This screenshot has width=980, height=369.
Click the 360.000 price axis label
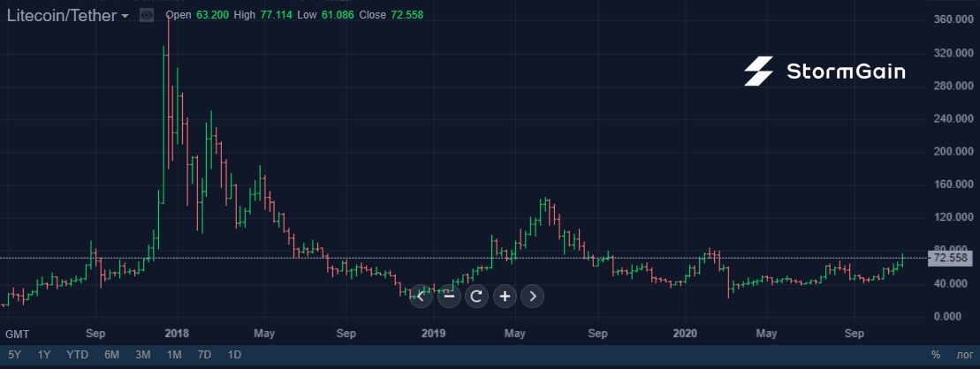click(x=953, y=20)
